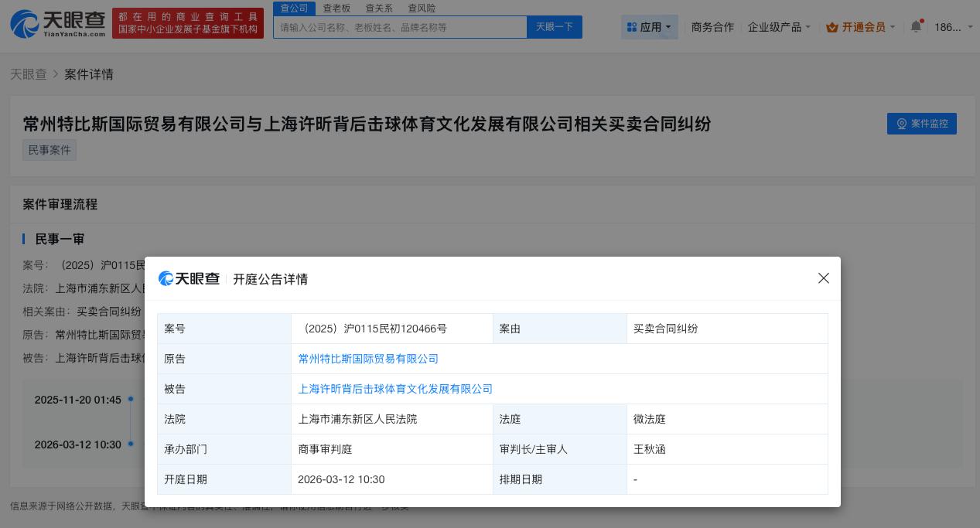Select the 查老板 search tab
The image size is (980, 528).
(x=336, y=8)
